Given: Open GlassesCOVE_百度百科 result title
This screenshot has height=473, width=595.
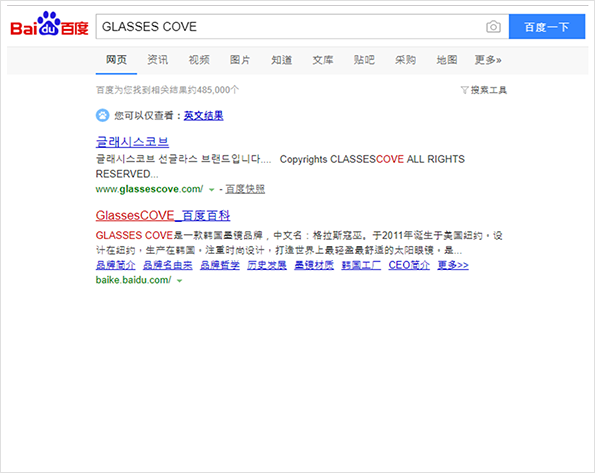Looking at the screenshot, I should coord(163,216).
